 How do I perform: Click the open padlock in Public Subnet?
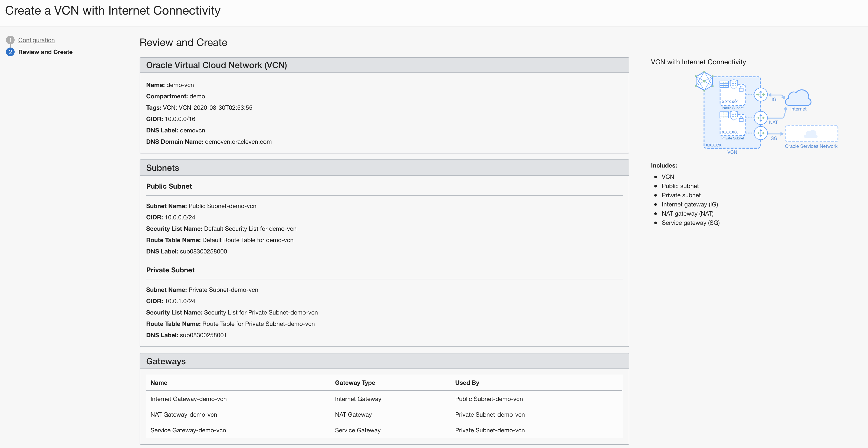pyautogui.click(x=741, y=89)
